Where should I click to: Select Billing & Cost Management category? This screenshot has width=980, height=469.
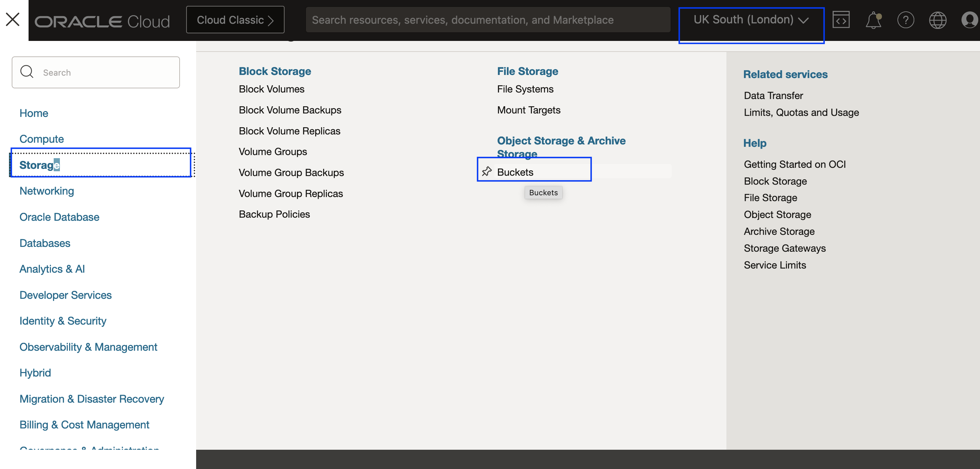84,425
